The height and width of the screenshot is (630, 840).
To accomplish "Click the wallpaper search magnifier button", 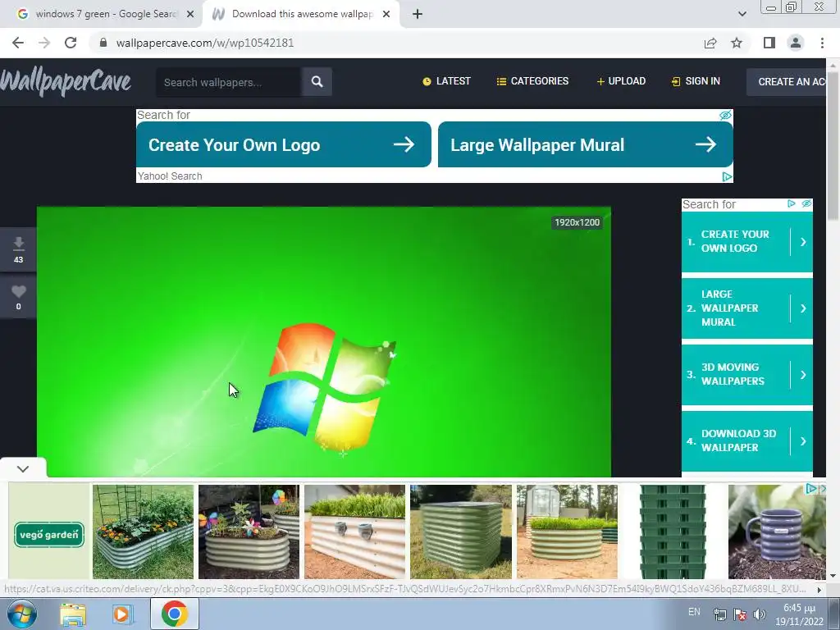I will (x=317, y=82).
